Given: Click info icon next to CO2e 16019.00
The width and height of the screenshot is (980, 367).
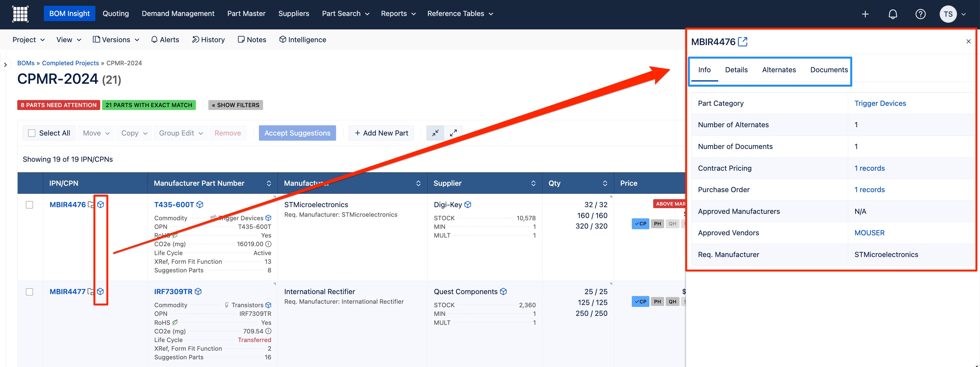Looking at the screenshot, I should tap(268, 244).
